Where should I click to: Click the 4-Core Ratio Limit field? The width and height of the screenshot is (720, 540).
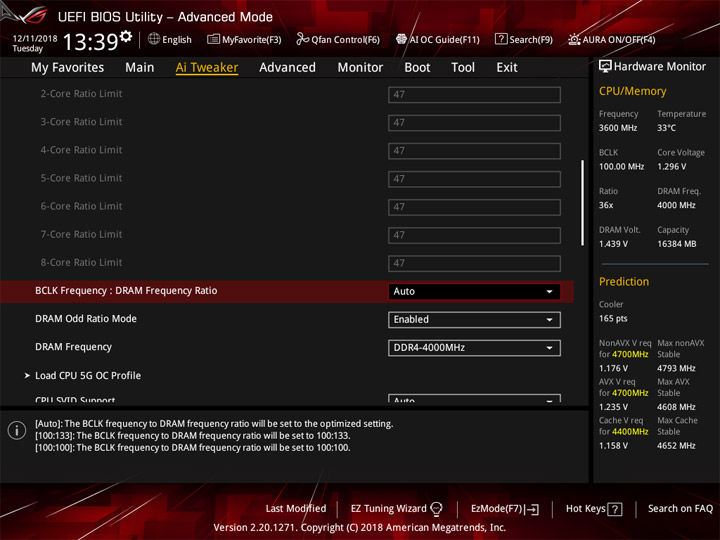(474, 151)
